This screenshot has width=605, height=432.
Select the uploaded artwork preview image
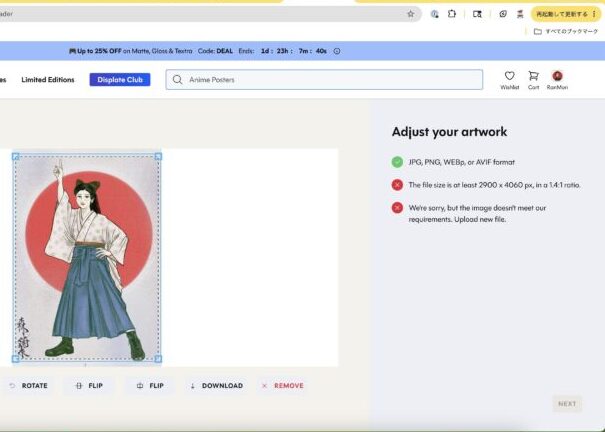[x=87, y=257]
